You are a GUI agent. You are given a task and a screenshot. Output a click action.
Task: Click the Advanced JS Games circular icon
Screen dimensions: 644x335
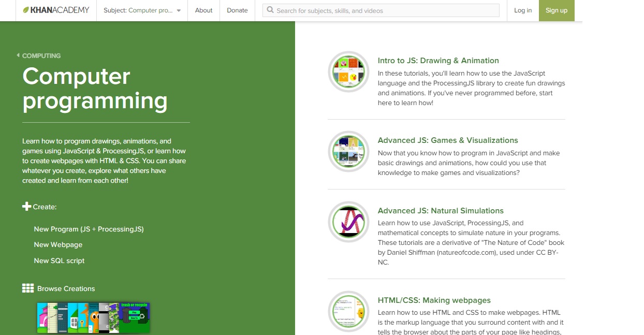pyautogui.click(x=348, y=151)
